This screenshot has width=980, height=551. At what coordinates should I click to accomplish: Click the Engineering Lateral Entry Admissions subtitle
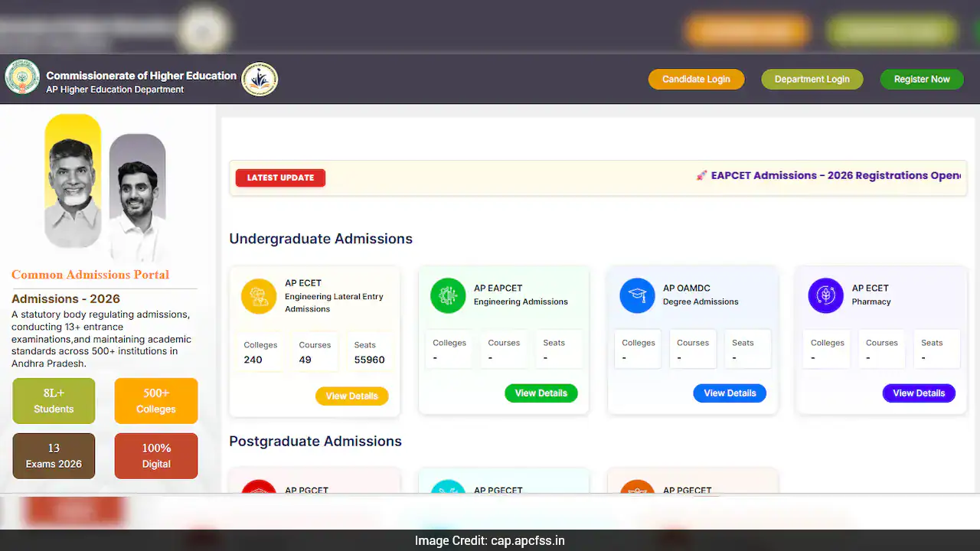[x=334, y=303]
